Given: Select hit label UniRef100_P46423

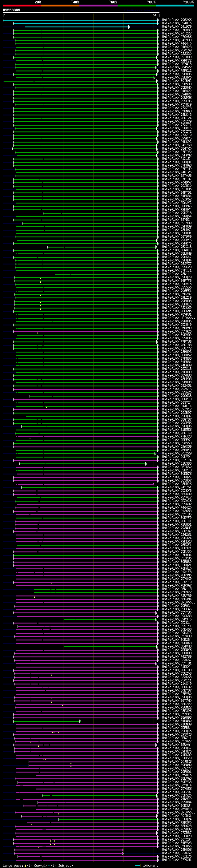Looking at the screenshot, I should tap(177, 47).
